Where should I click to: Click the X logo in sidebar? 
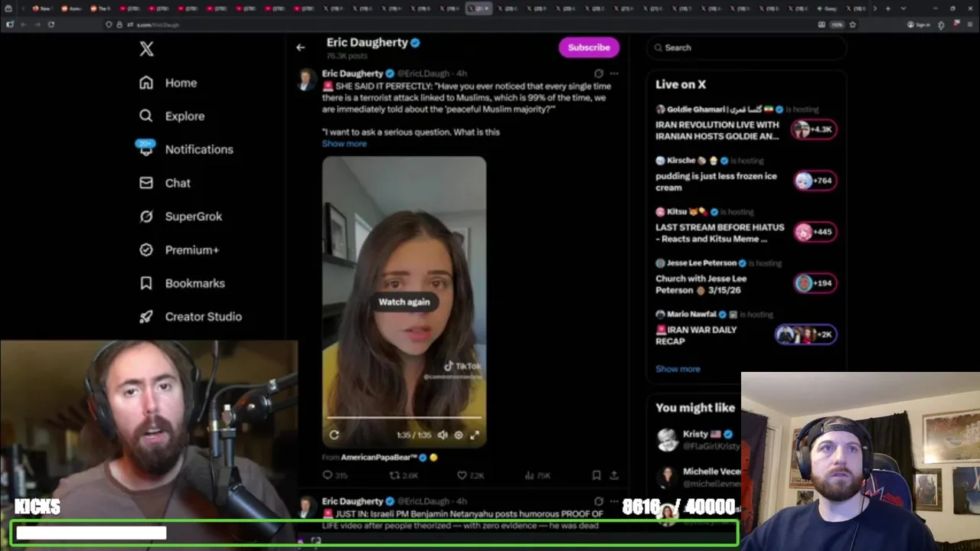tap(146, 49)
